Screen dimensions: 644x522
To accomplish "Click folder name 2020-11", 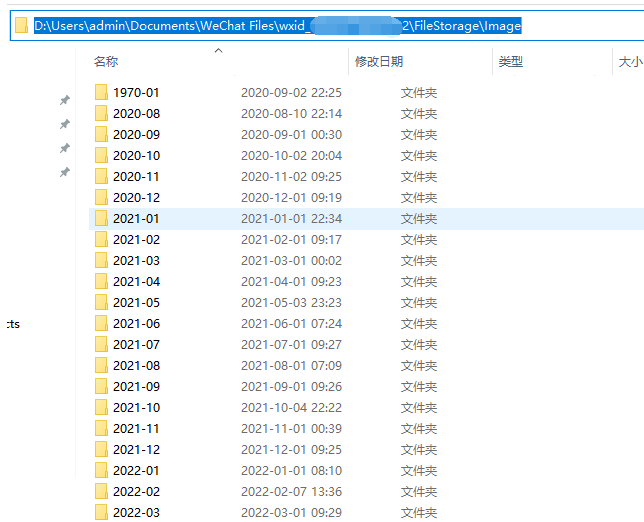I will [136, 177].
